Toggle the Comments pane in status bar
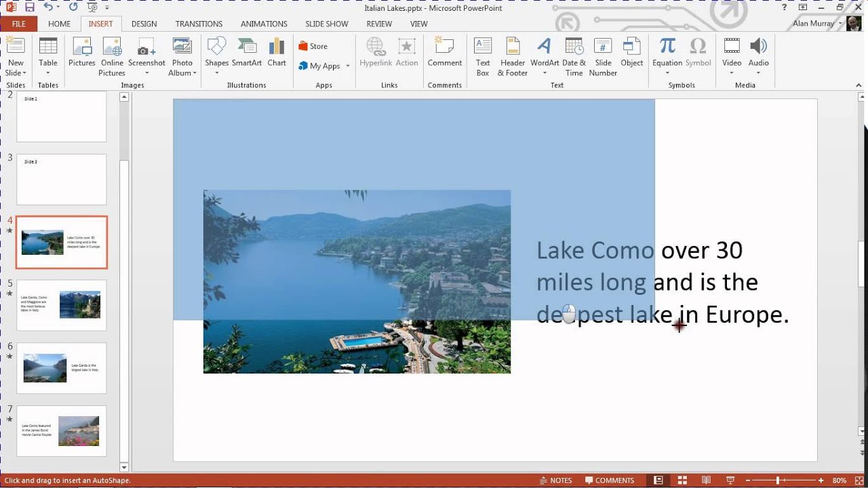Image resolution: width=868 pixels, height=488 pixels. (609, 481)
